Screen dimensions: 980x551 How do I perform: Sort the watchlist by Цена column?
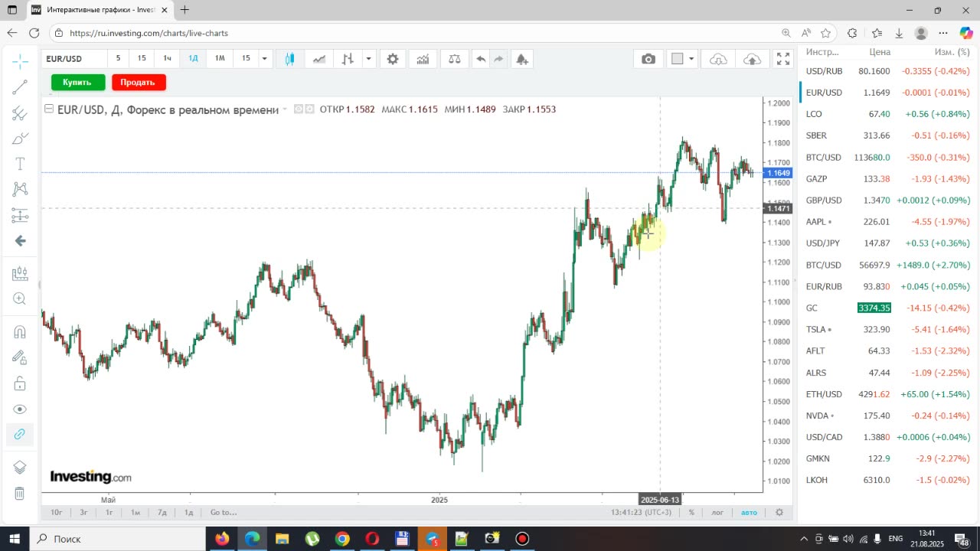[x=880, y=52]
